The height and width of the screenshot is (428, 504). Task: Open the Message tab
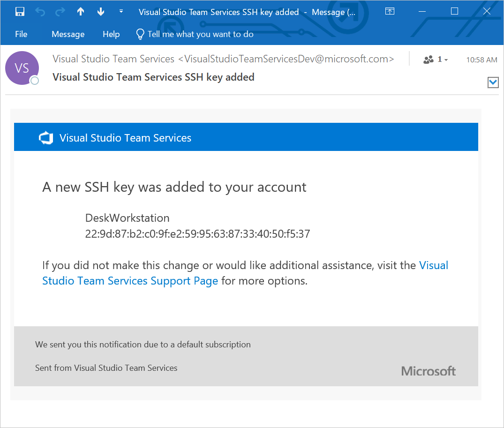coord(68,34)
